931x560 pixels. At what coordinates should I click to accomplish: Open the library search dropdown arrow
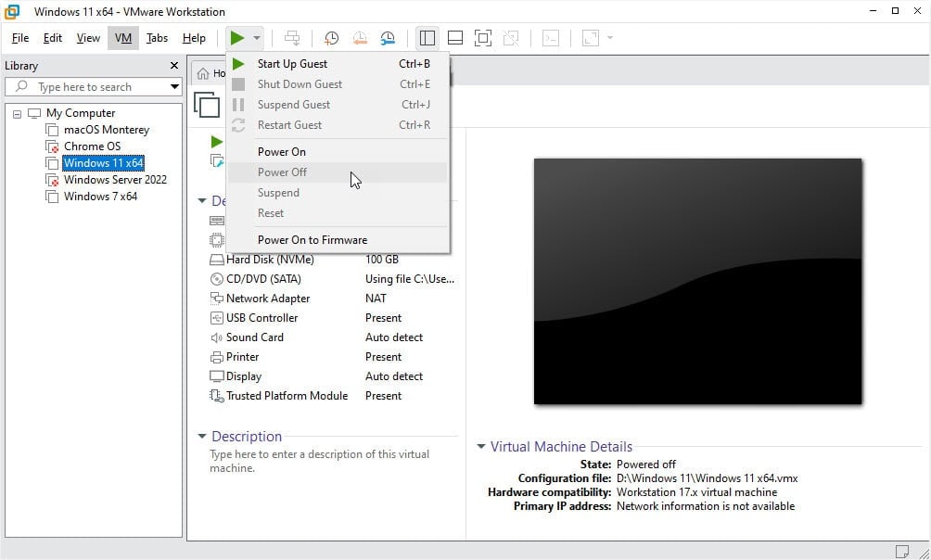[x=174, y=87]
